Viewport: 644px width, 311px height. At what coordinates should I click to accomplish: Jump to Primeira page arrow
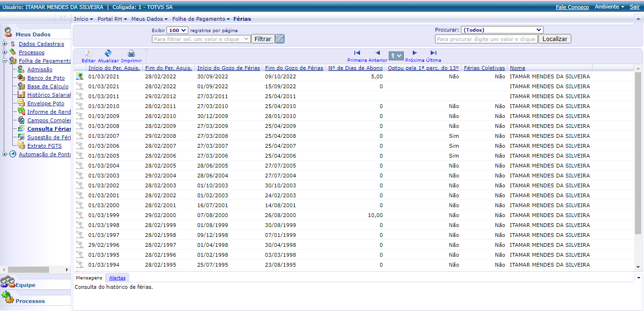pyautogui.click(x=357, y=53)
